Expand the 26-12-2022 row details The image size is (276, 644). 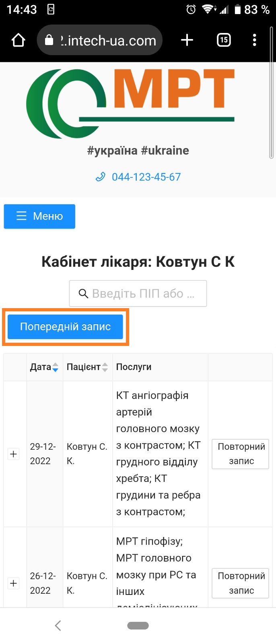pos(14,583)
